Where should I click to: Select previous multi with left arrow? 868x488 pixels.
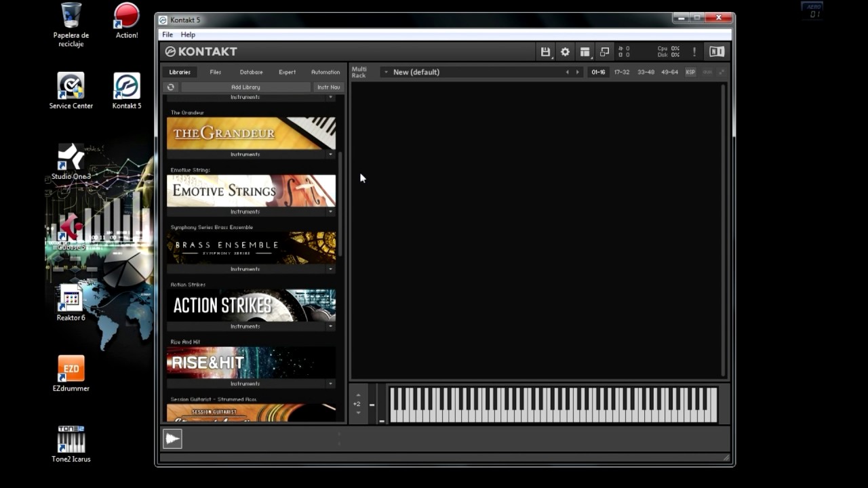[x=568, y=72]
